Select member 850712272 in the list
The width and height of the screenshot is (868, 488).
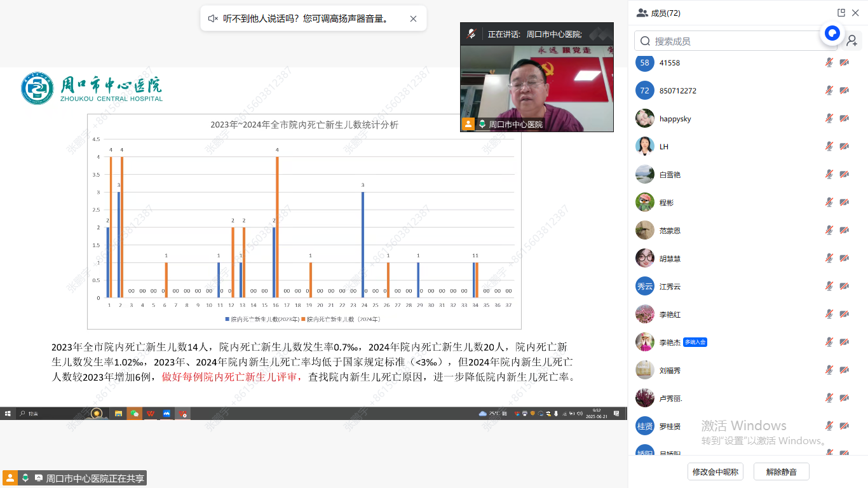click(x=747, y=90)
